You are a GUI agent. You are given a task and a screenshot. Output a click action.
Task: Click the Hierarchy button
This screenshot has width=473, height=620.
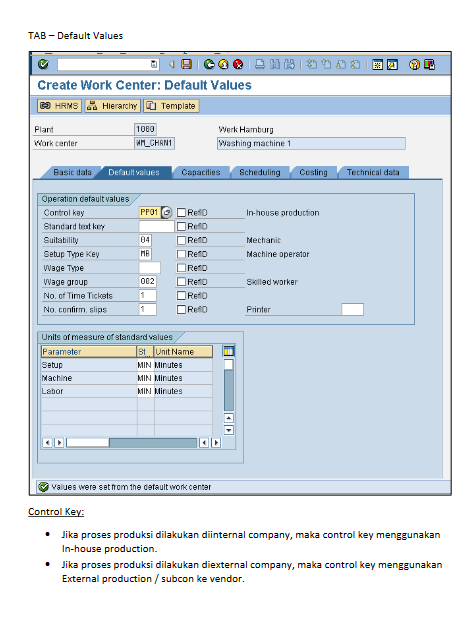112,106
